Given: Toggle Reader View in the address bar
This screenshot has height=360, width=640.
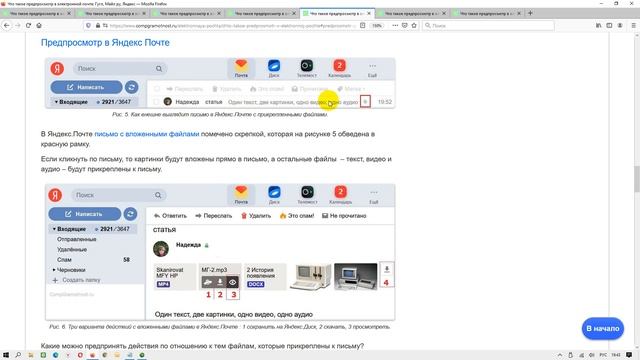Looking at the screenshot, I should 362,25.
